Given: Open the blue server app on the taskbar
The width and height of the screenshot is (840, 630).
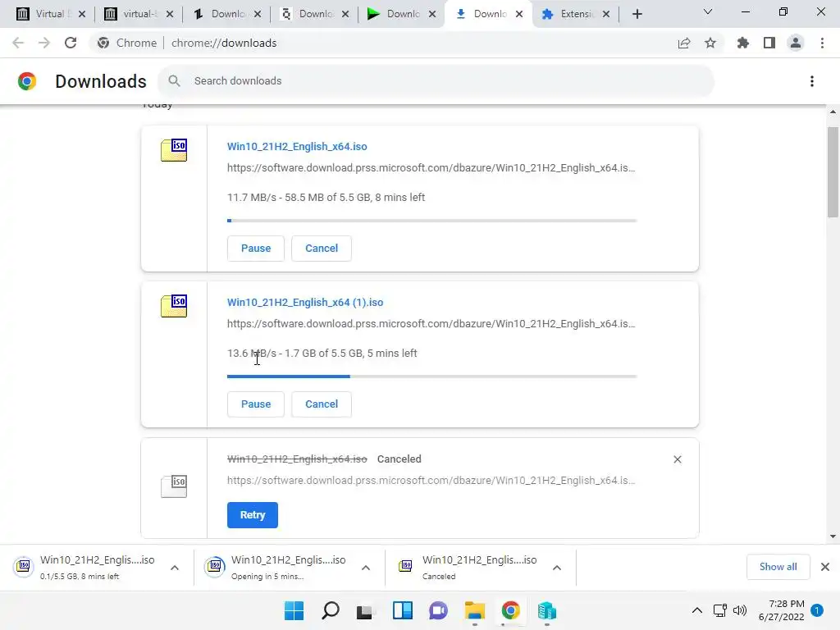Looking at the screenshot, I should 547,610.
